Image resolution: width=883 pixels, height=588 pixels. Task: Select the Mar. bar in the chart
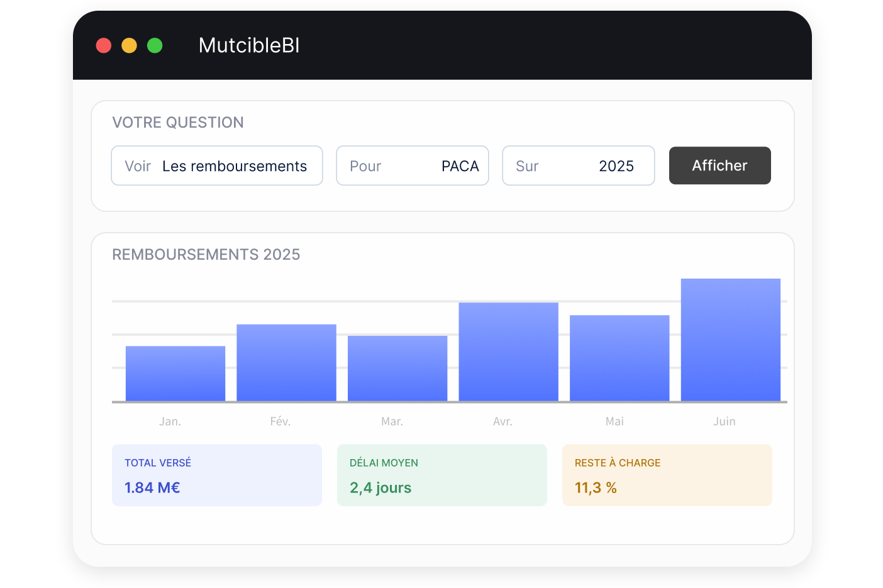(x=397, y=369)
